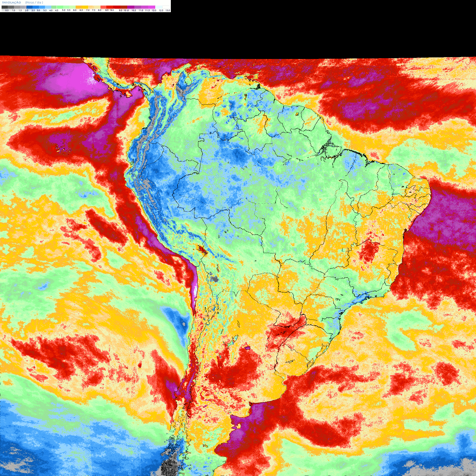Click the '9.0' legend value
The height and width of the screenshot is (476, 476).
coord(112,10)
